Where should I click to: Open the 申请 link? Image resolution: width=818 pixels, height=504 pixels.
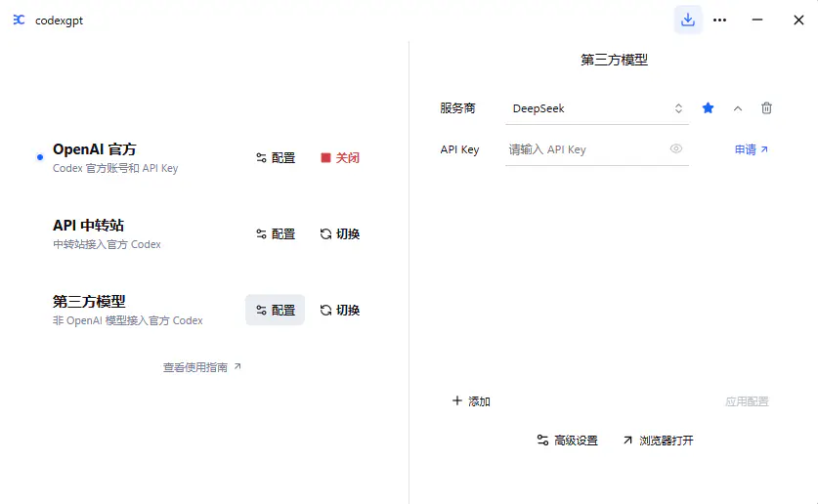(752, 149)
